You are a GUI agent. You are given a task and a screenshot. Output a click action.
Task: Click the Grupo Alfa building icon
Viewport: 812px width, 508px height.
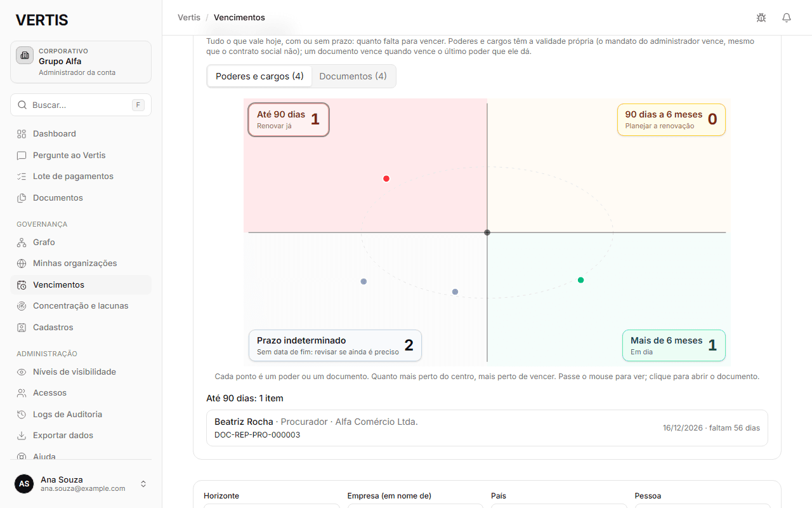tap(25, 55)
